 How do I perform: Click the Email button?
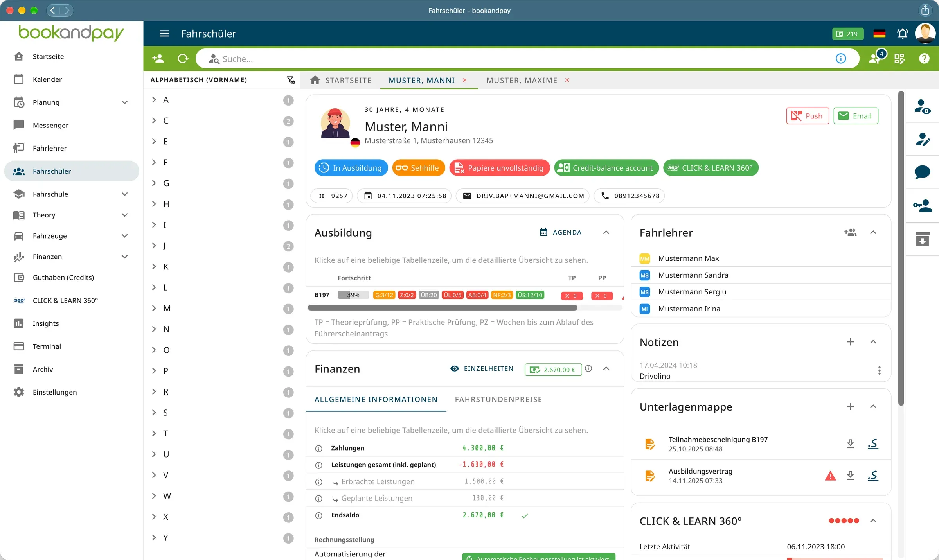856,116
